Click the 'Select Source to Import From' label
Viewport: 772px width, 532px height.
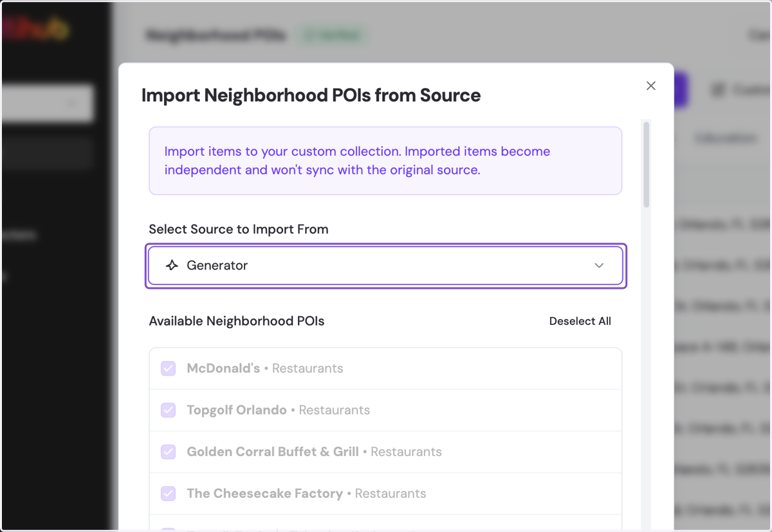239,229
